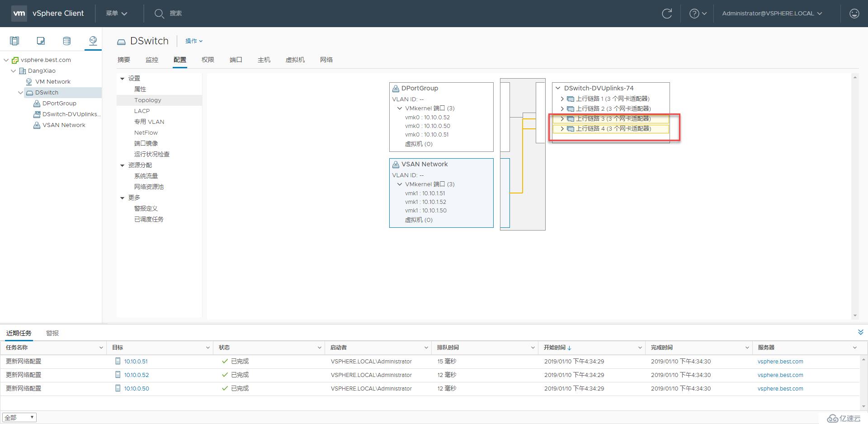Select 专用 VLAN setting
The width and height of the screenshot is (868, 424).
[149, 122]
